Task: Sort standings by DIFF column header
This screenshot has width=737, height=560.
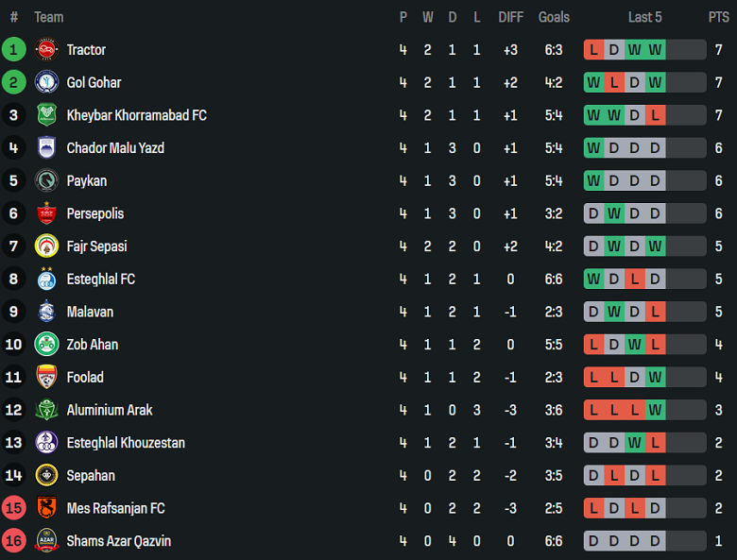Action: coord(510,17)
